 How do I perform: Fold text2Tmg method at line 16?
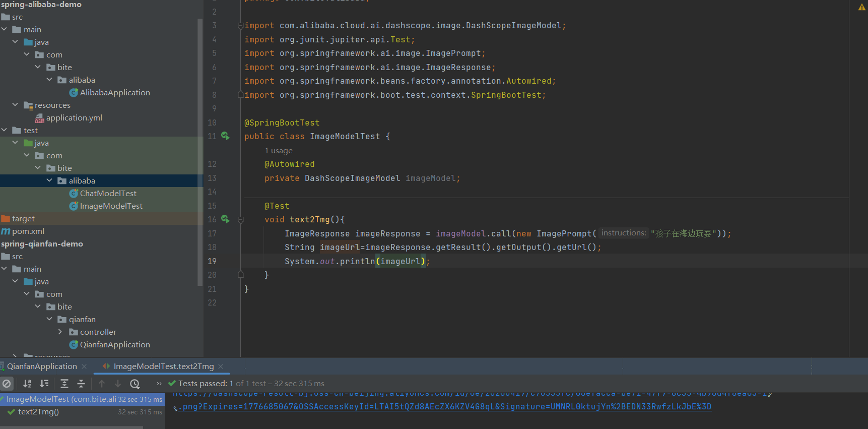point(241,220)
